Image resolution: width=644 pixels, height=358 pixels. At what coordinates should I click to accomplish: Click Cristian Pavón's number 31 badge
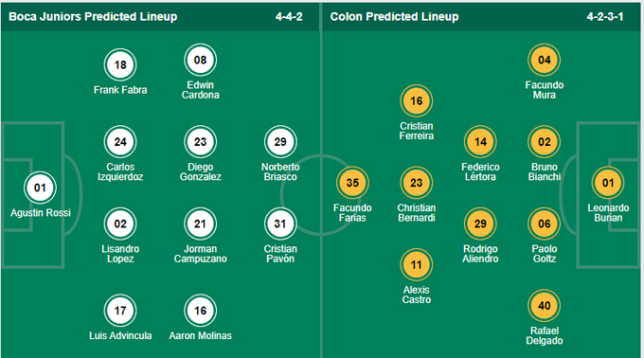280,224
